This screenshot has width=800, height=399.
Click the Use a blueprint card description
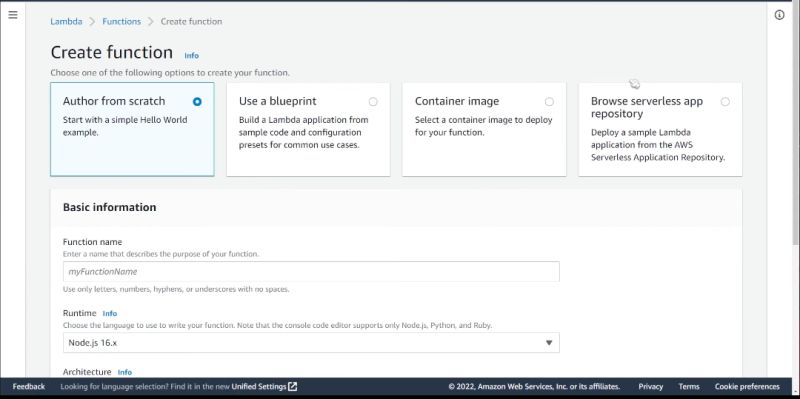(303, 133)
